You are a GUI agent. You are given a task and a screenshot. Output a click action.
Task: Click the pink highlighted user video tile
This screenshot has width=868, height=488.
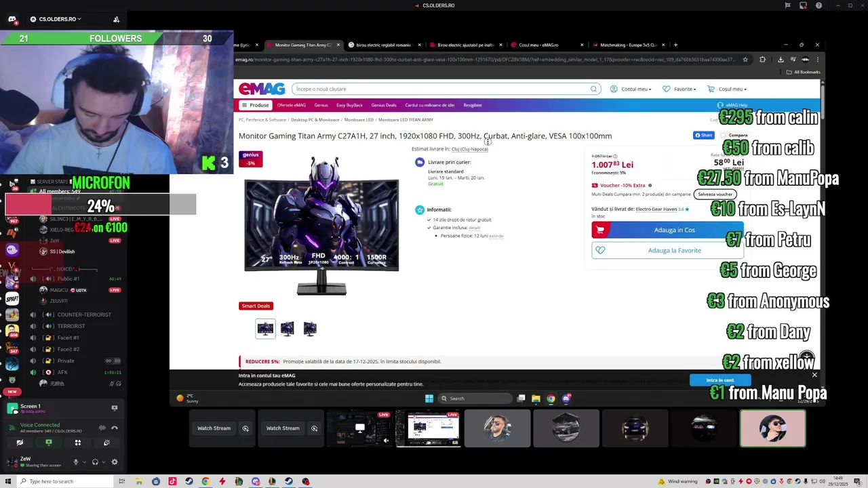tap(773, 428)
